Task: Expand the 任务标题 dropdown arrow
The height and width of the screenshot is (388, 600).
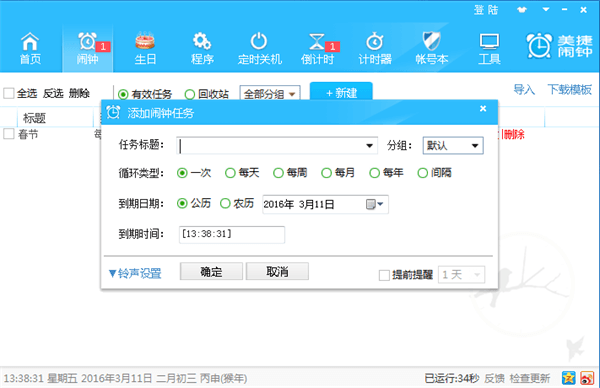Action: coord(369,145)
